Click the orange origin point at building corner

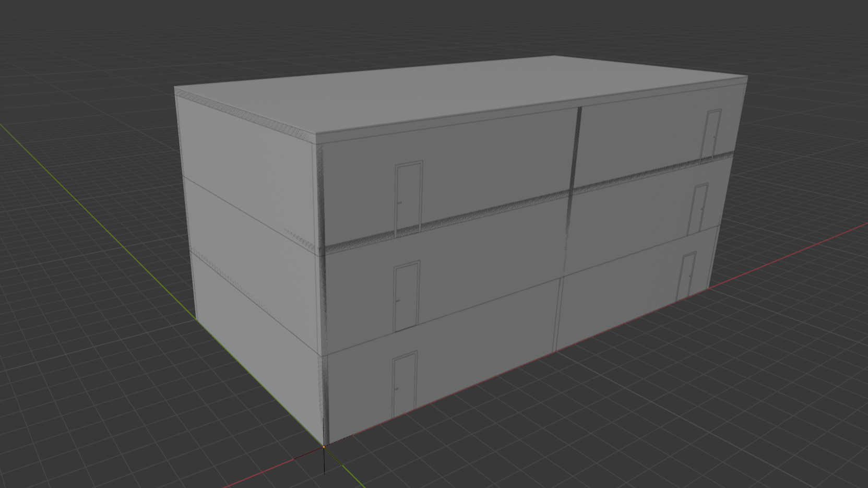point(324,447)
